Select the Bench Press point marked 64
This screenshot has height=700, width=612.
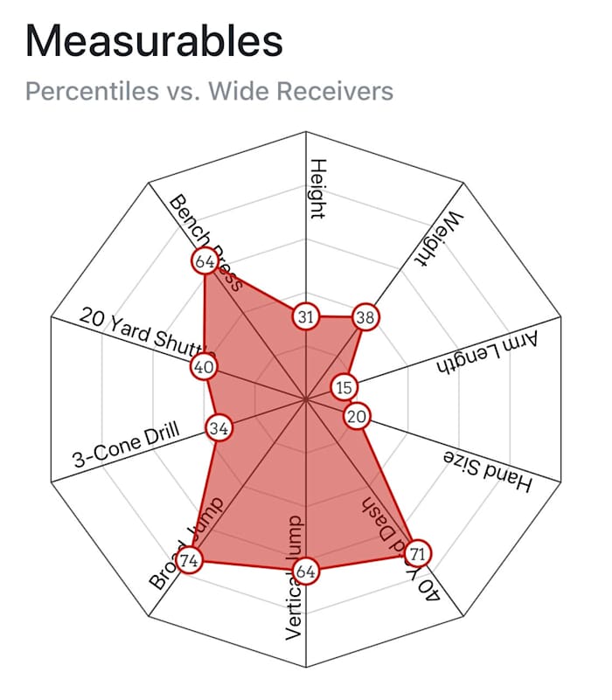point(205,262)
